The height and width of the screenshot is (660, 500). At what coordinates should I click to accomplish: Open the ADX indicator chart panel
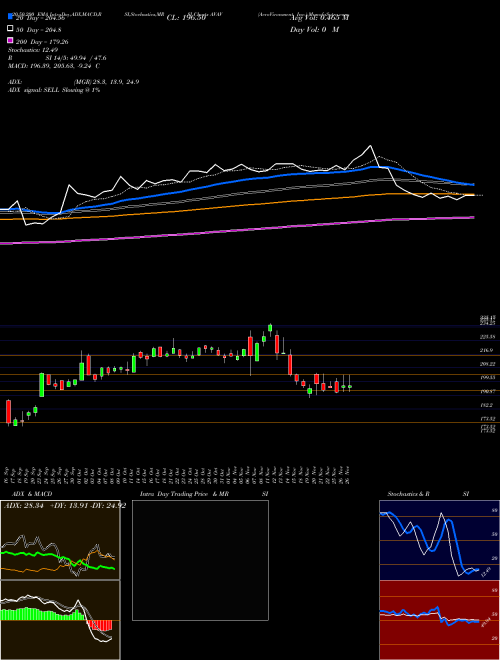point(60,540)
